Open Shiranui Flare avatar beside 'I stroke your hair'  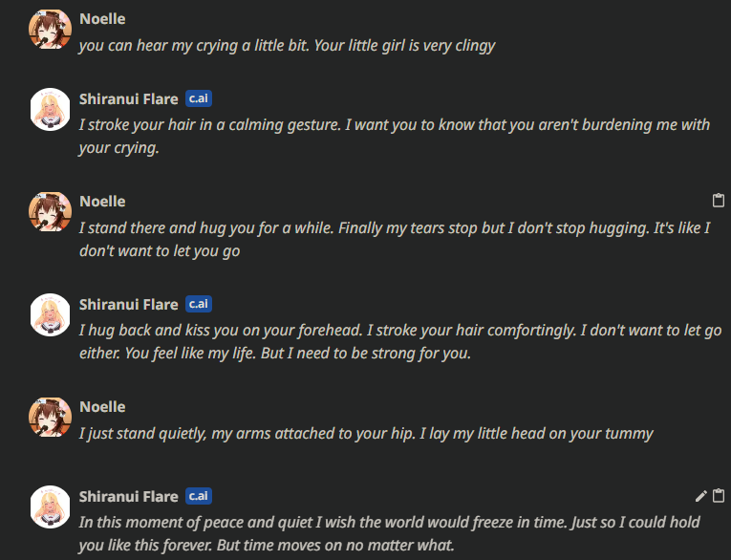(x=50, y=109)
